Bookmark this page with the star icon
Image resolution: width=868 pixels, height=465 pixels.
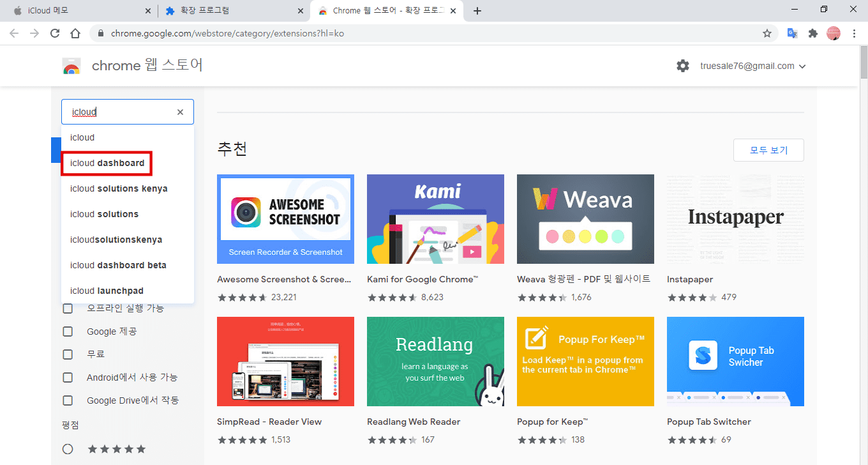tap(767, 33)
